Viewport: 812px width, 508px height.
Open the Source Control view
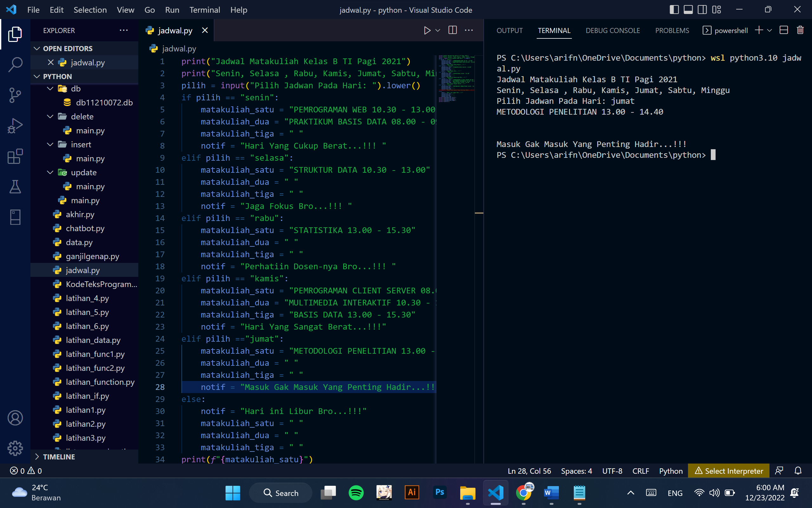tap(15, 96)
